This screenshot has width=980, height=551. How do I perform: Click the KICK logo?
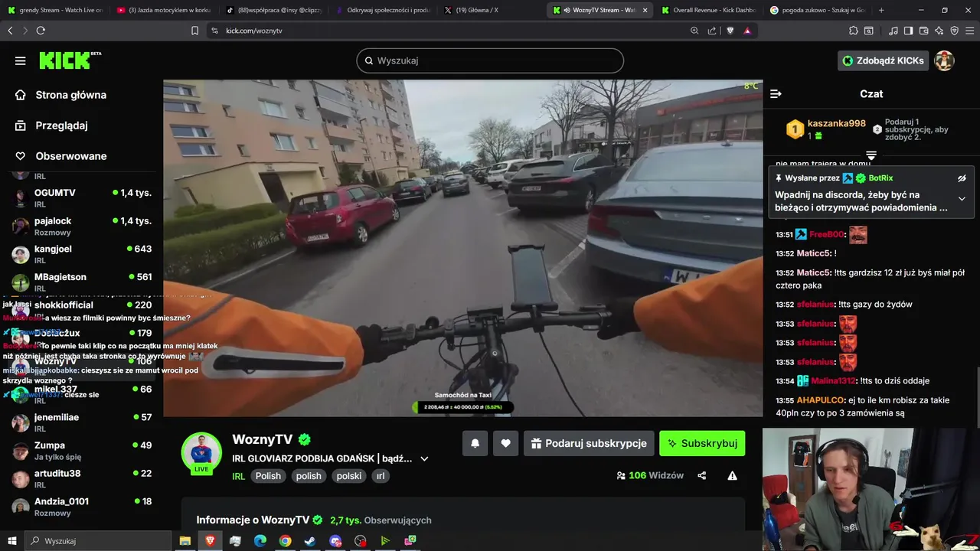[70, 60]
